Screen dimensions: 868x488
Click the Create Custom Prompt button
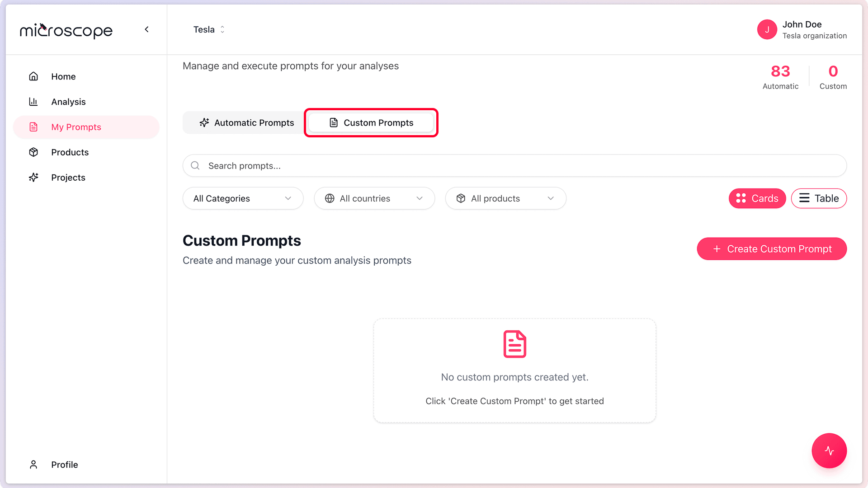772,249
